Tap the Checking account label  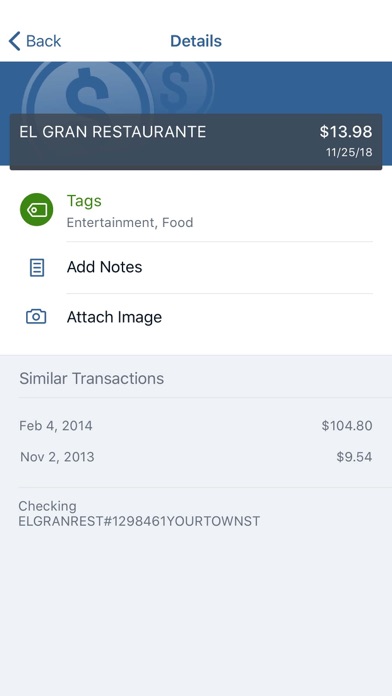click(47, 506)
